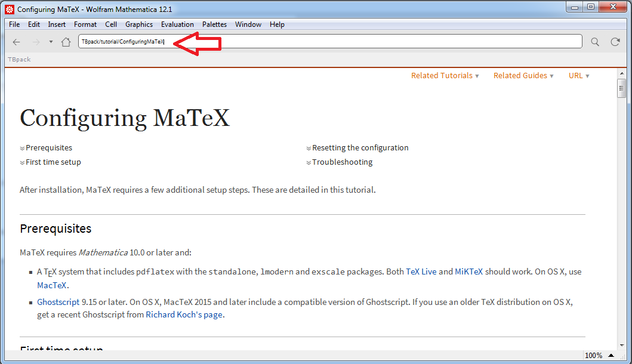Open the Insert menu
Image resolution: width=632 pixels, height=364 pixels.
[x=57, y=24]
